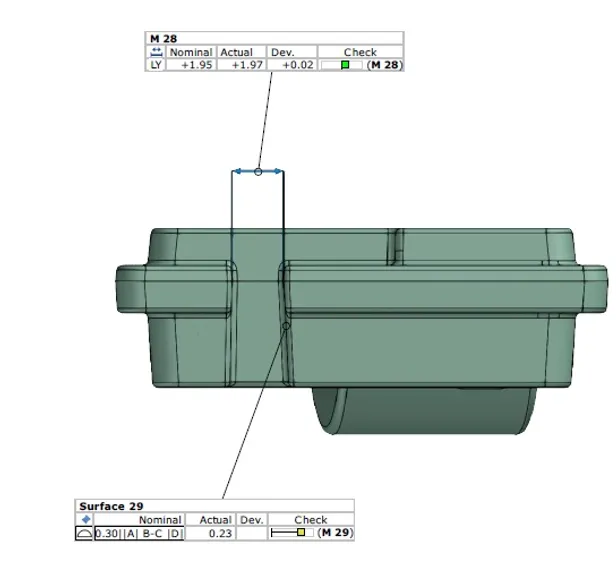
Task: Click the surface profile symbol in Surface 29
Action: pos(85,534)
